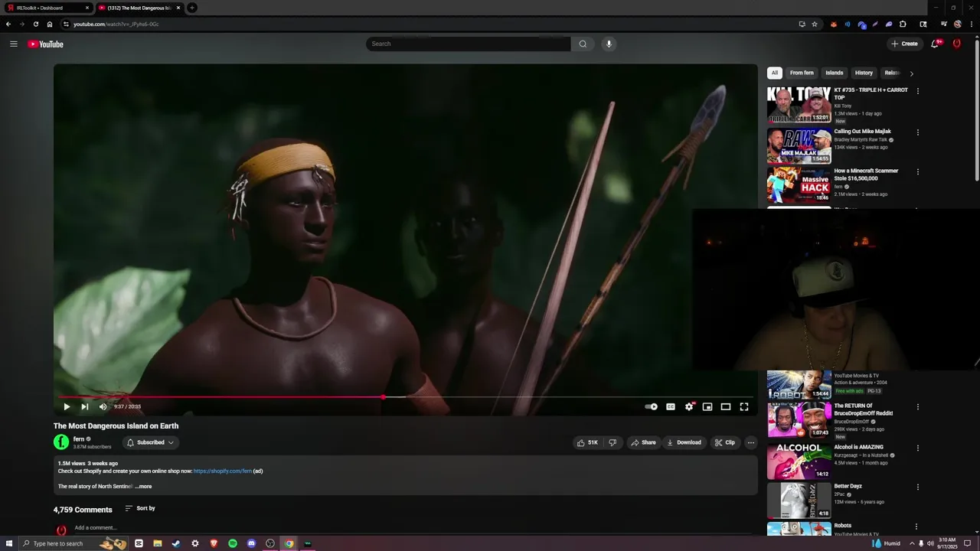The height and width of the screenshot is (551, 980).
Task: Open the comments Sort by menu
Action: [140, 508]
